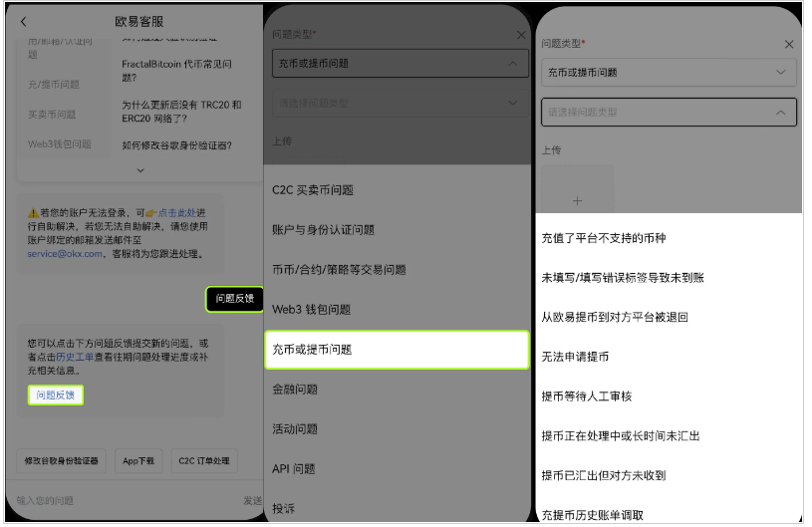The height and width of the screenshot is (527, 812).
Task: Go back from 欧易客服 chat screen
Action: coord(23,22)
